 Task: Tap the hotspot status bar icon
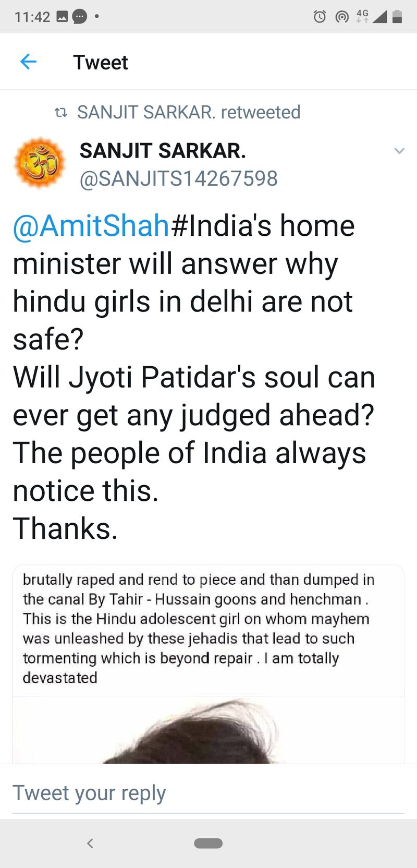point(342,17)
